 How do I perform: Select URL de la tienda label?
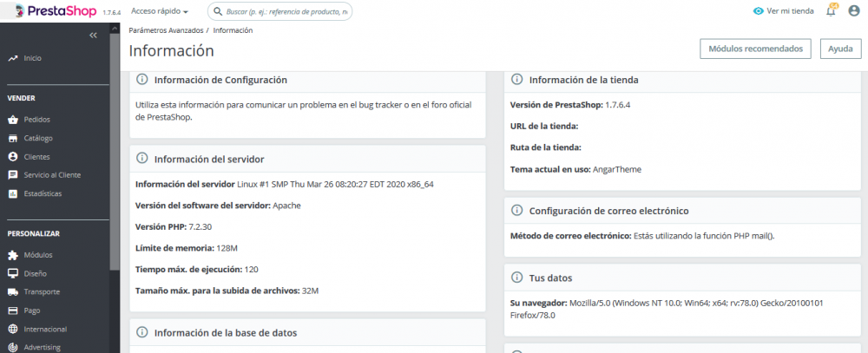click(544, 126)
